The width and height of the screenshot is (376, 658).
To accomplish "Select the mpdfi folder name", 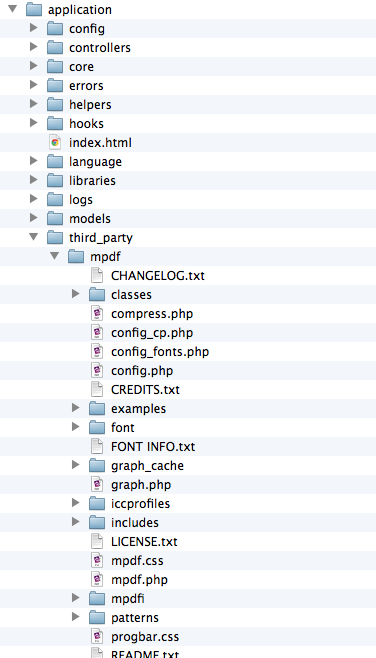I will tap(128, 599).
